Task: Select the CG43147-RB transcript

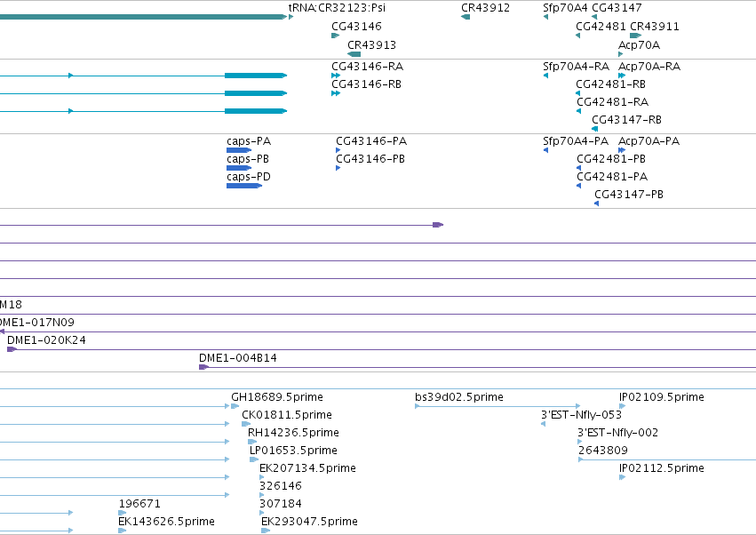Action: 595,129
